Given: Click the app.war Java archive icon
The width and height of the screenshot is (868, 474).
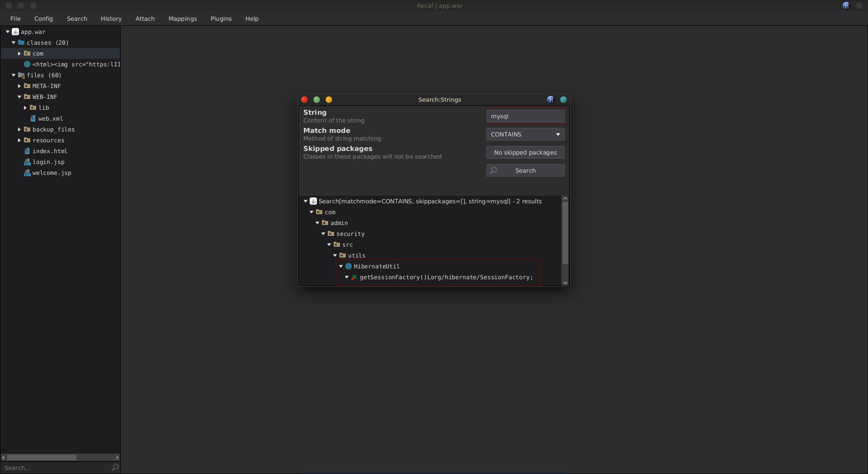Looking at the screenshot, I should 15,32.
